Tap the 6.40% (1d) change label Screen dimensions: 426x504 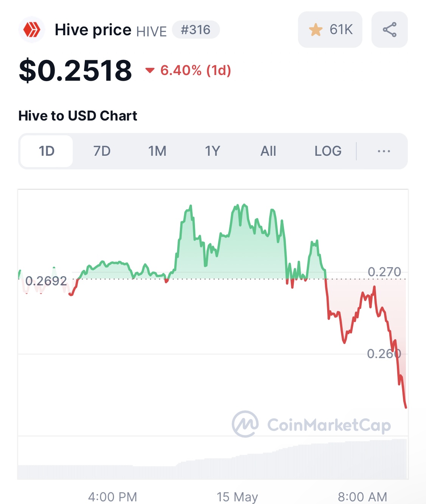[x=196, y=70]
